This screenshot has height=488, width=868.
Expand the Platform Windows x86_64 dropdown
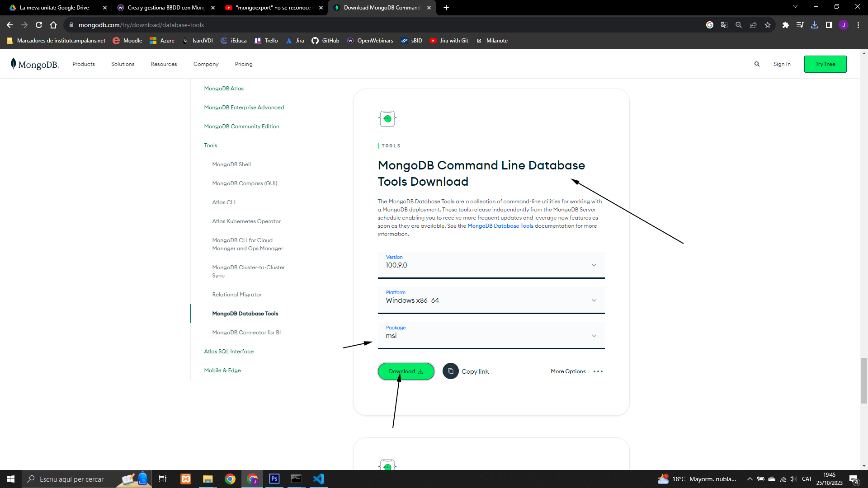point(491,300)
